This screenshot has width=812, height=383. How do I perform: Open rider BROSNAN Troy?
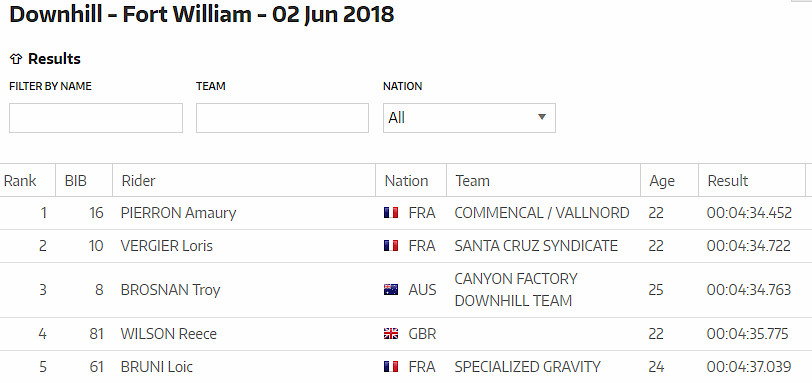[170, 290]
